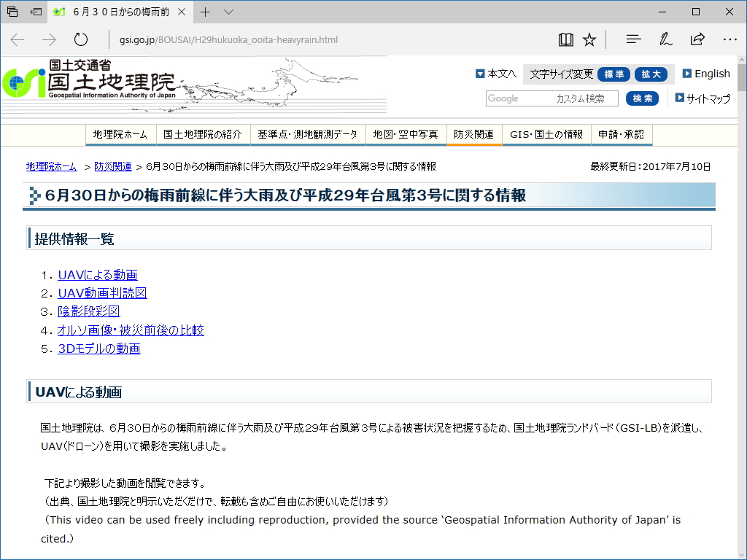Open a new tab with the plus icon
The height and width of the screenshot is (560, 747).
[206, 12]
